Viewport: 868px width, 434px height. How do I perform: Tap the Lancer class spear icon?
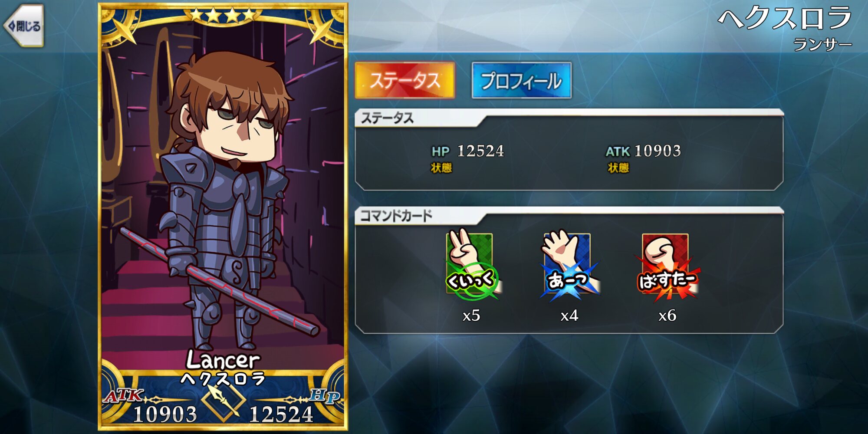(224, 401)
